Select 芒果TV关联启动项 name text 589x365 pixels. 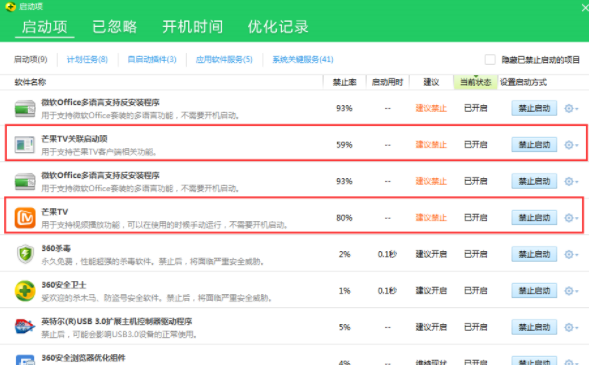74,139
